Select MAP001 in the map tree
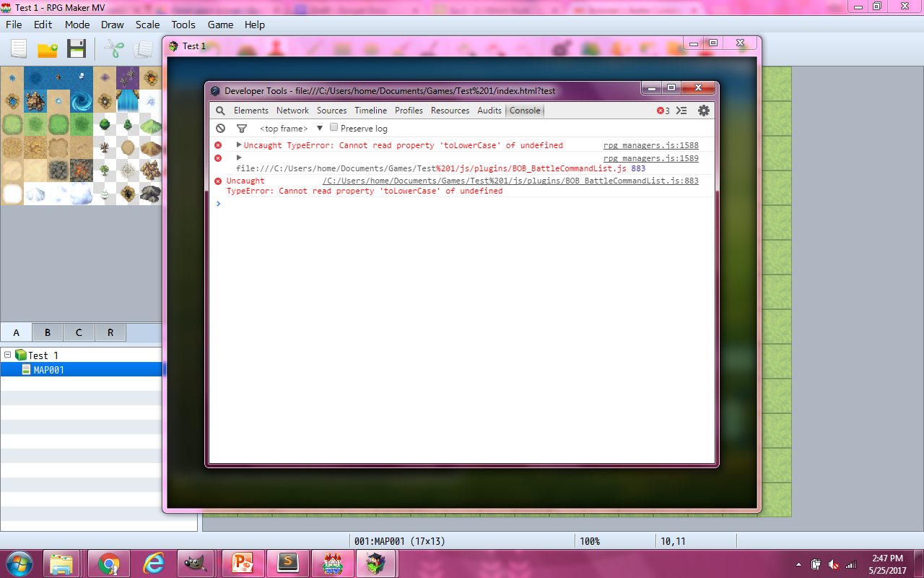The width and height of the screenshot is (924, 578). point(81,369)
